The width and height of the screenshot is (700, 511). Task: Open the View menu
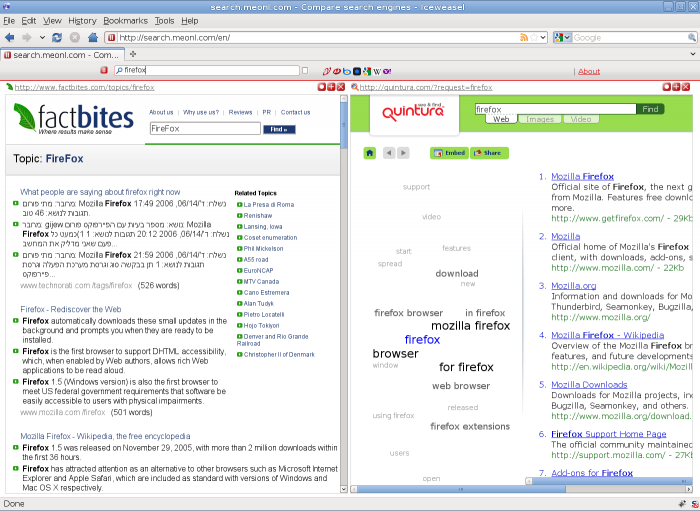tap(52, 21)
